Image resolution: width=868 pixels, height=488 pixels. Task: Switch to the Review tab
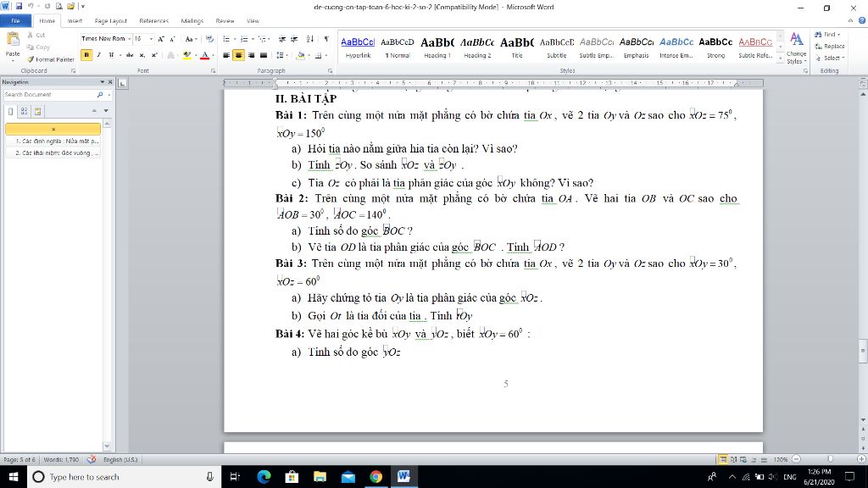225,21
